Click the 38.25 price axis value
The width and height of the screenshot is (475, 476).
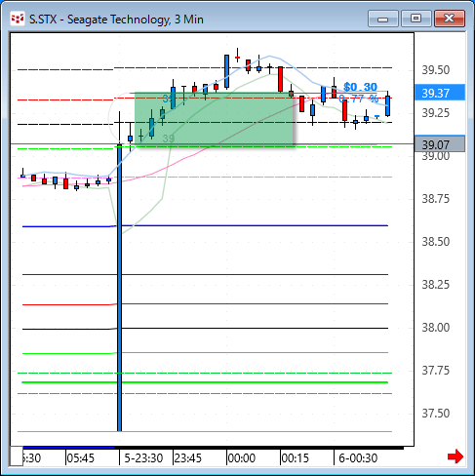tap(436, 285)
